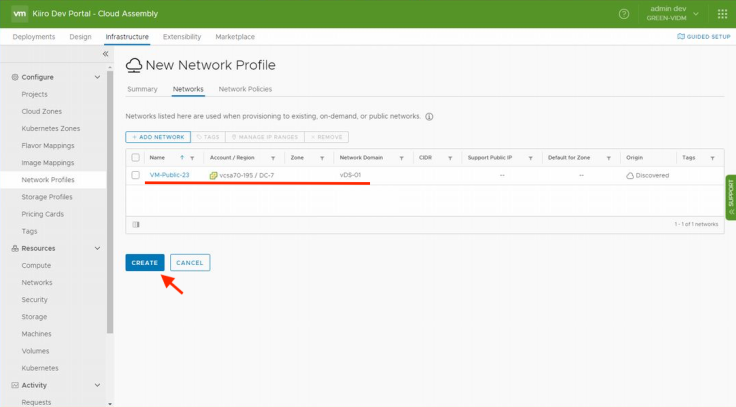Screen dimensions: 736x407
Task: Open the CIDR column filter icon
Action: [450, 158]
